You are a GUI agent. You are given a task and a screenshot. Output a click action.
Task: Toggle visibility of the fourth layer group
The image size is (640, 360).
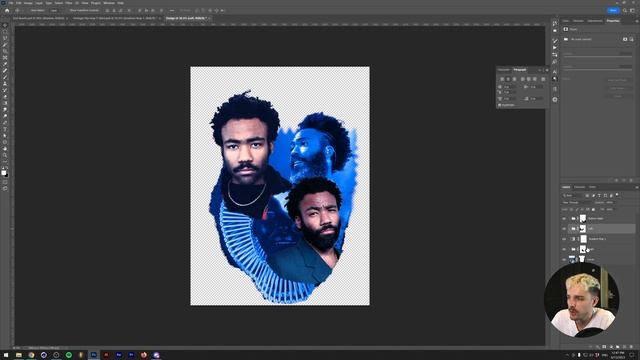(x=564, y=249)
